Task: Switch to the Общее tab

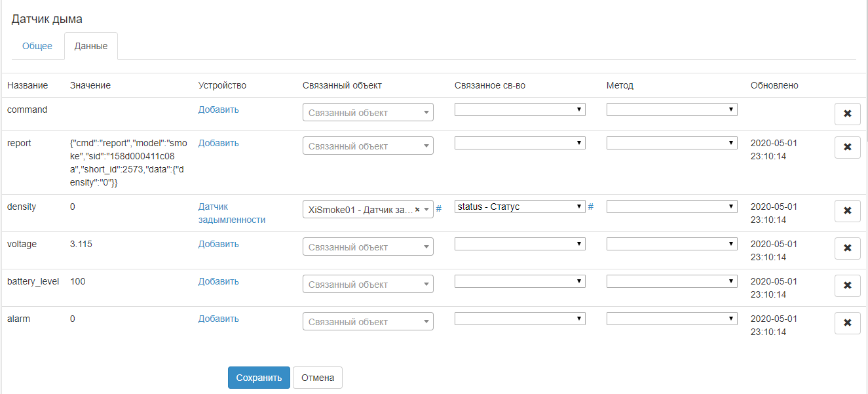Action: 37,47
